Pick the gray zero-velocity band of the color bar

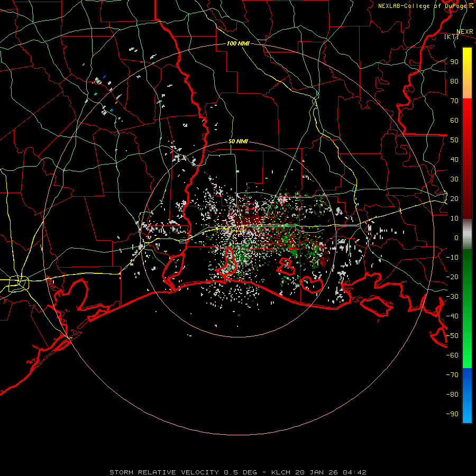coord(467,234)
